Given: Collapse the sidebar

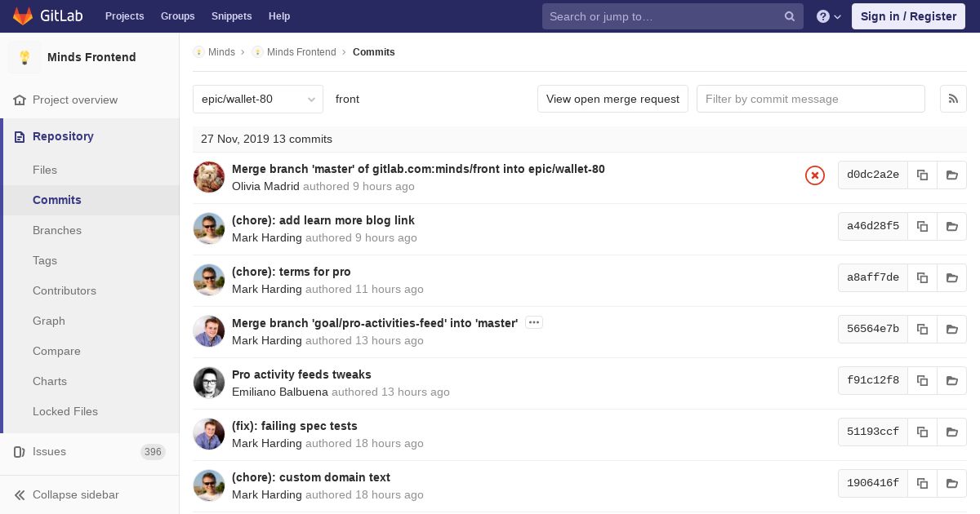Looking at the screenshot, I should pyautogui.click(x=90, y=494).
